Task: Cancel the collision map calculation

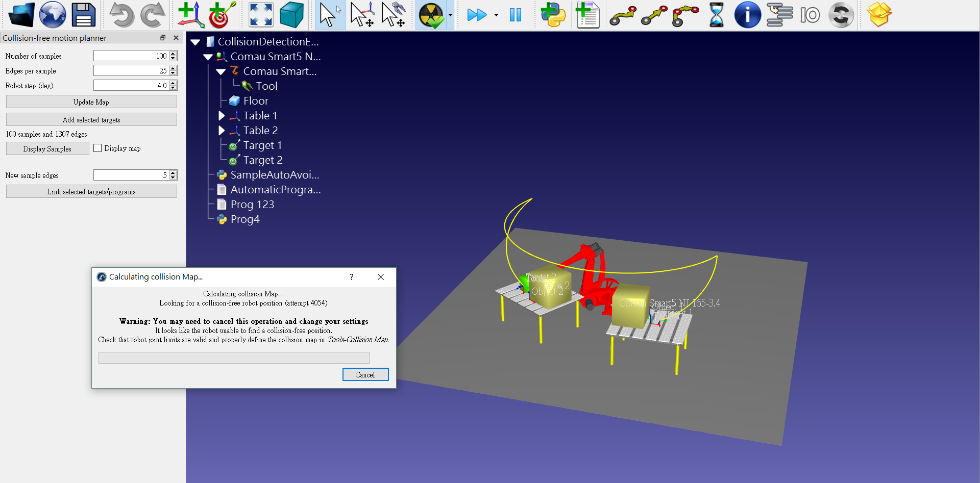Action: (x=365, y=374)
